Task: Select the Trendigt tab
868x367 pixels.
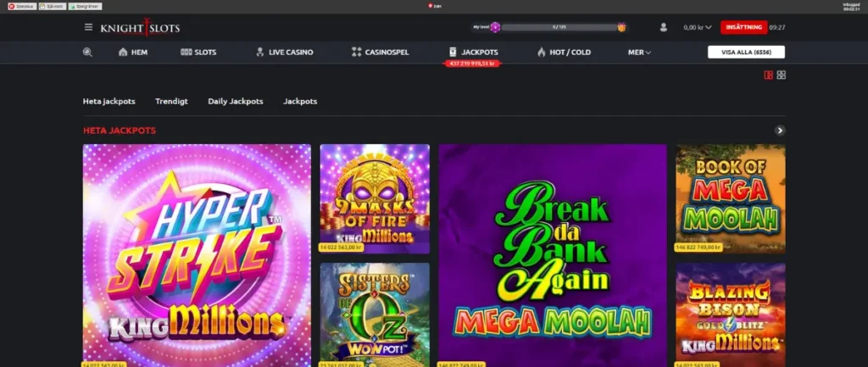Action: 171,102
